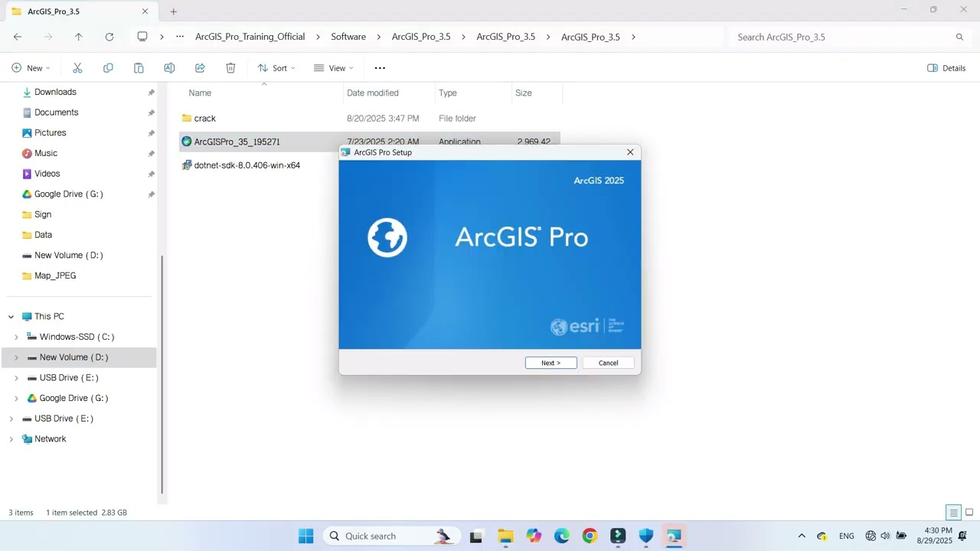Sort by Type column header
Screen dimensions: 980x551
(x=448, y=93)
